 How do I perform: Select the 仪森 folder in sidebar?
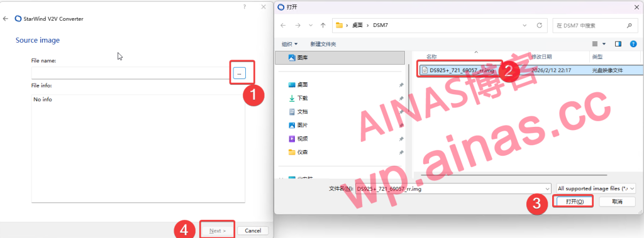point(303,152)
